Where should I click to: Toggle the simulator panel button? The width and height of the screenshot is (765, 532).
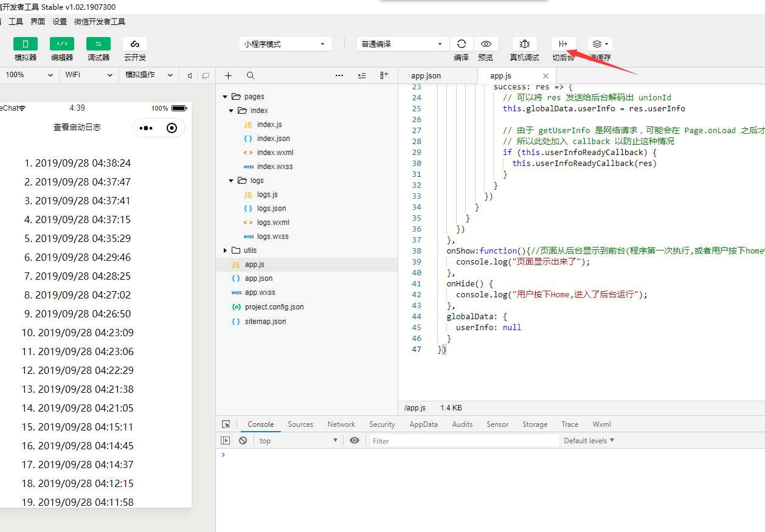pyautogui.click(x=26, y=44)
